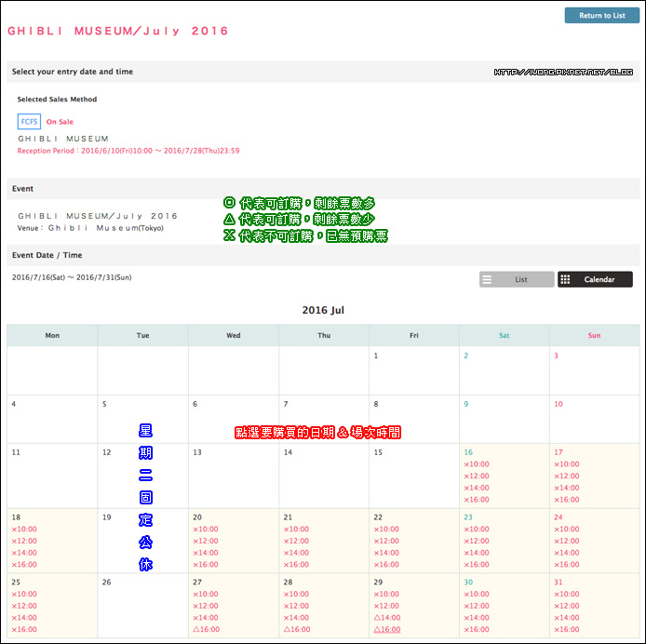Click the Sun column header

594,335
